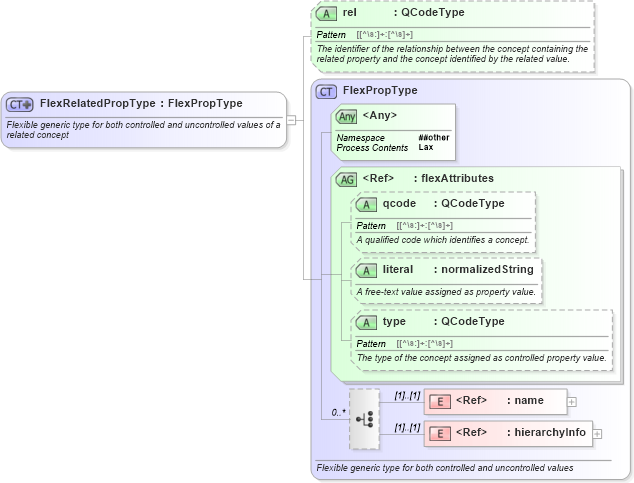Image resolution: width=634 pixels, height=483 pixels.
Task: Collapse the FlexRelatedPropType node
Action: (x=291, y=120)
